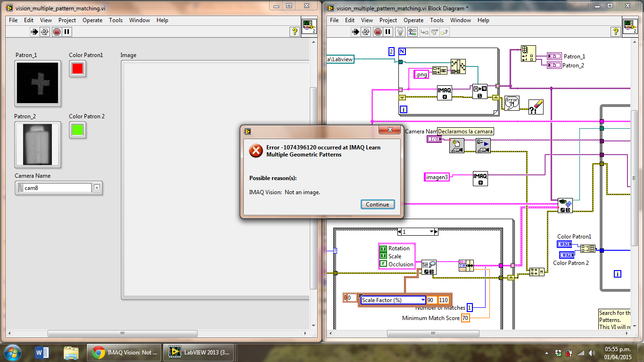The image size is (644, 362).
Task: Click Abort Execution in Block Diagram toolbar
Action: point(378,32)
